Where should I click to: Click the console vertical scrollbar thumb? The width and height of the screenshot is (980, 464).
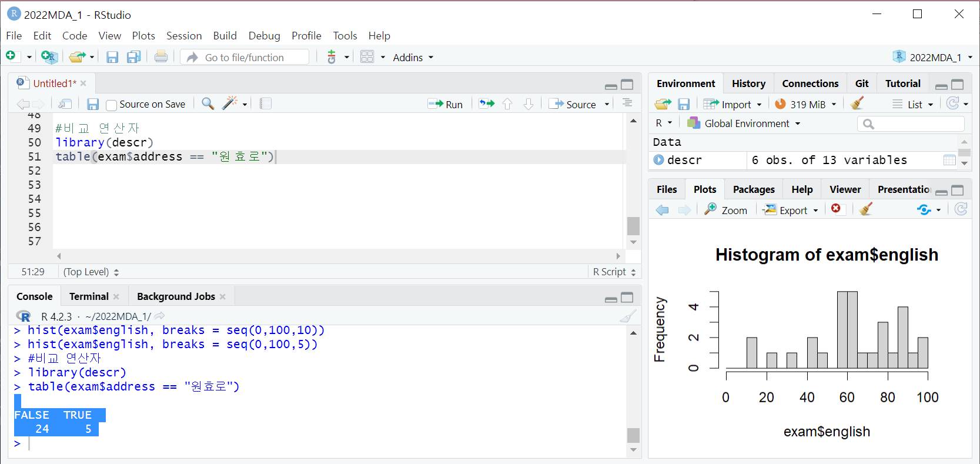(x=633, y=435)
